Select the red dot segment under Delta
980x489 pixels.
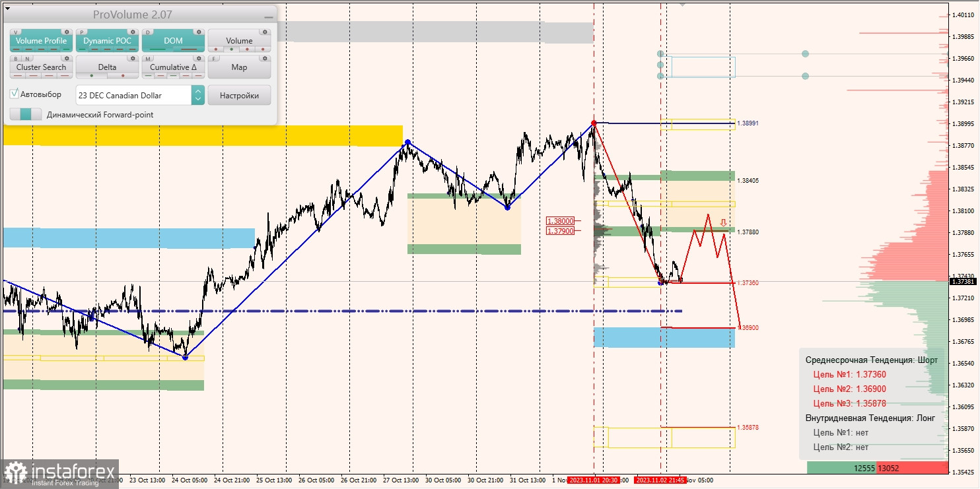click(123, 76)
